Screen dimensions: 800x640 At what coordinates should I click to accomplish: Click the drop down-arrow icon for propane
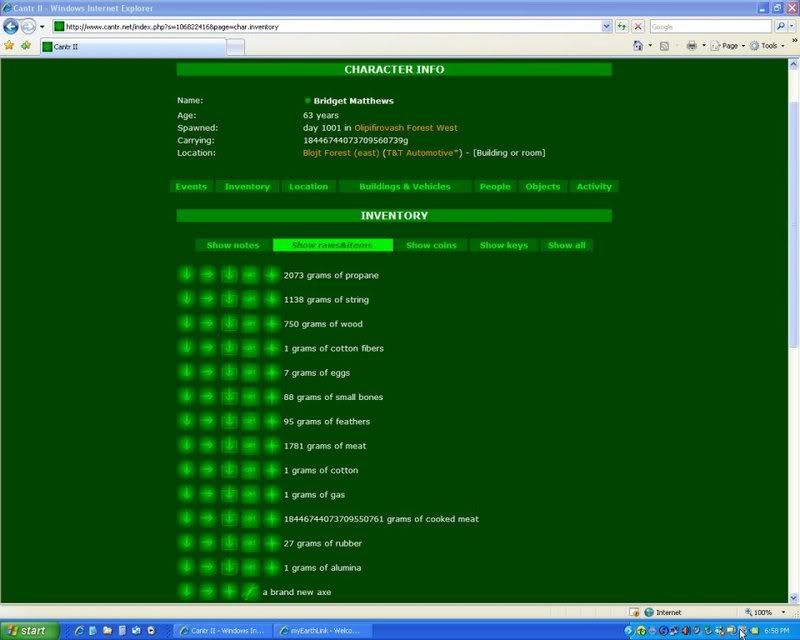(x=186, y=275)
